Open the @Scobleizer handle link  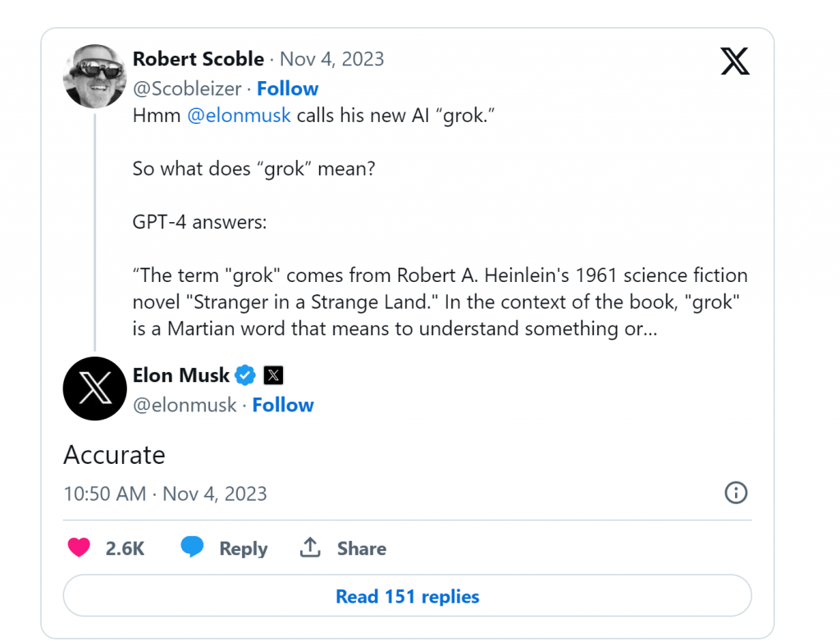(187, 89)
